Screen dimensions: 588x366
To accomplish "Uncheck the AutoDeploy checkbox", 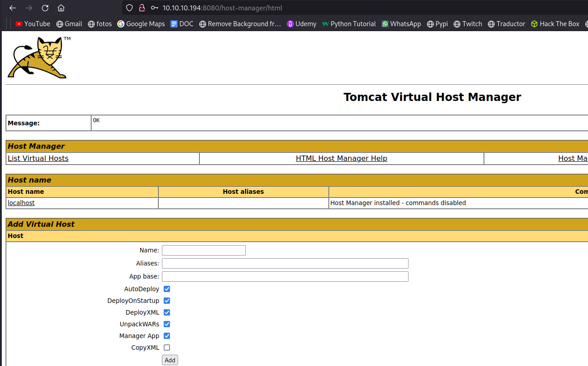I will click(x=167, y=289).
